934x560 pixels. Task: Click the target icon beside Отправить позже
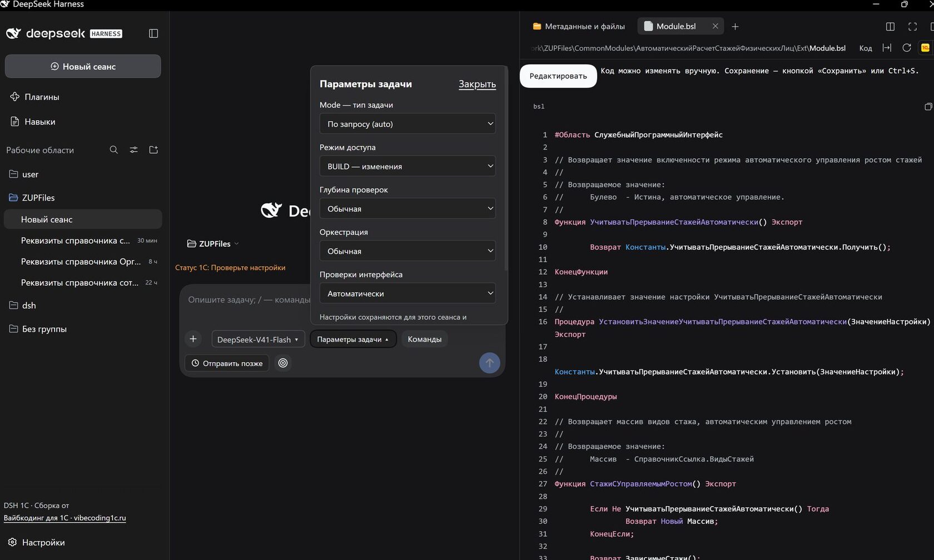[x=283, y=363]
